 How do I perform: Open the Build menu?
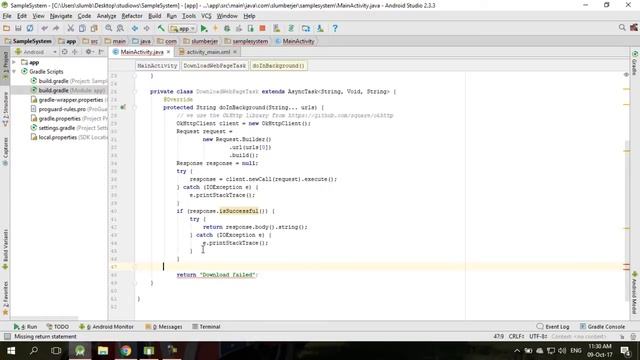tap(154, 16)
